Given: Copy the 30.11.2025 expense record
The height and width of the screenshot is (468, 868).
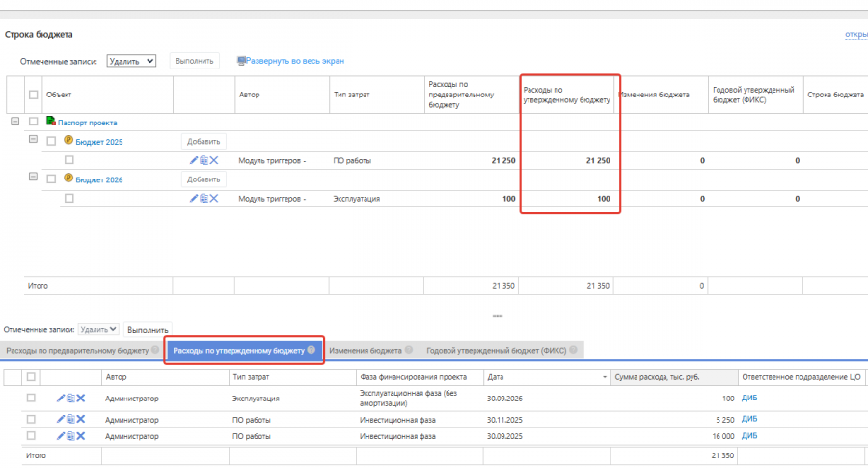Looking at the screenshot, I should tap(70, 419).
